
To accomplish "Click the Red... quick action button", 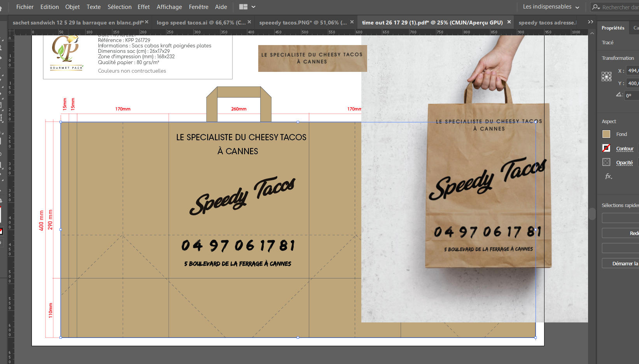I will 621,233.
